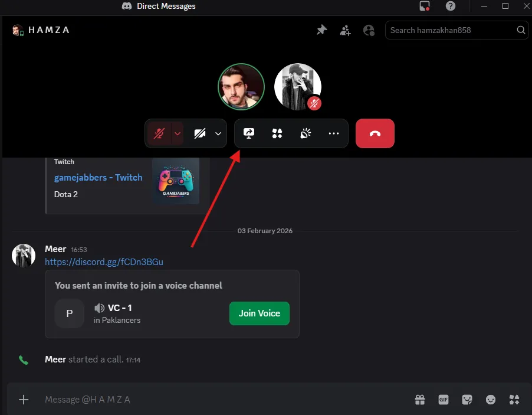Open the three-dots More options in call bar
532x415 pixels.
coord(334,133)
